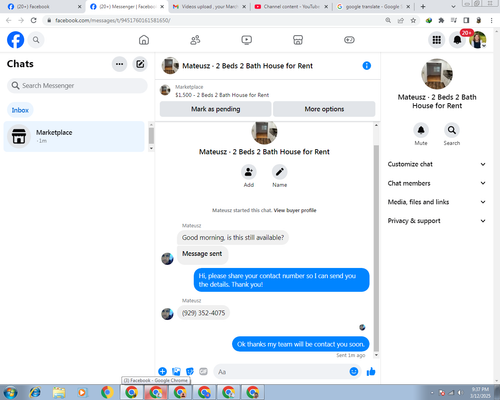The width and height of the screenshot is (500, 400).
Task: Close the Messenger browser tab
Action: pos(162,7)
